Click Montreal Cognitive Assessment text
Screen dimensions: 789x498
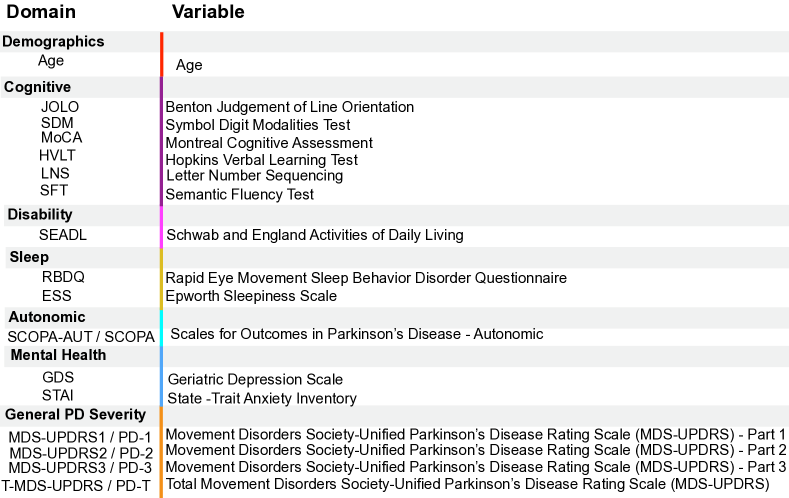click(269, 143)
